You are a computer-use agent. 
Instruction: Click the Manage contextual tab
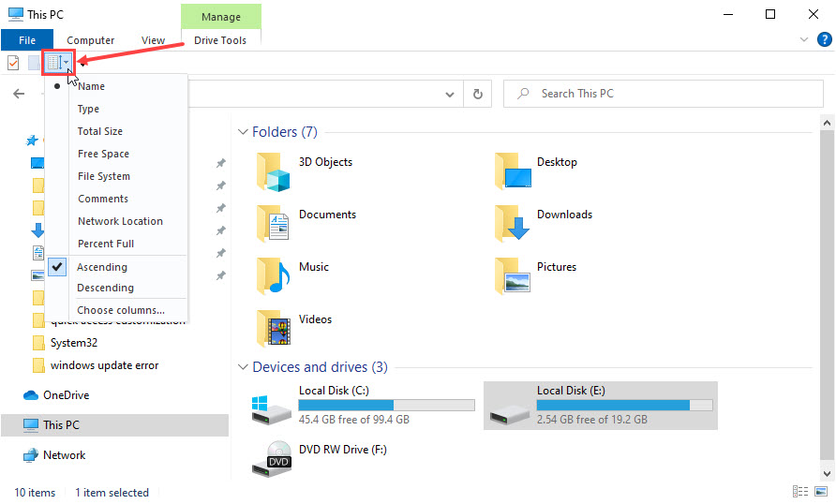coord(221,17)
